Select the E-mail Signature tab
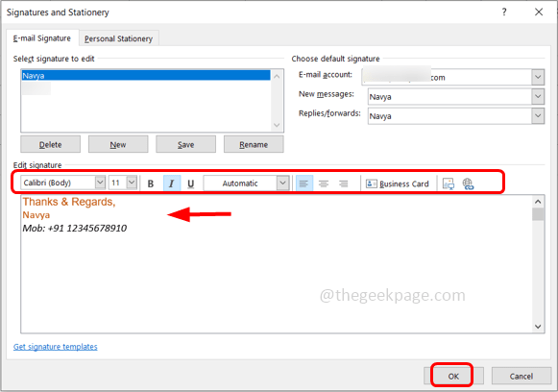 coord(42,38)
